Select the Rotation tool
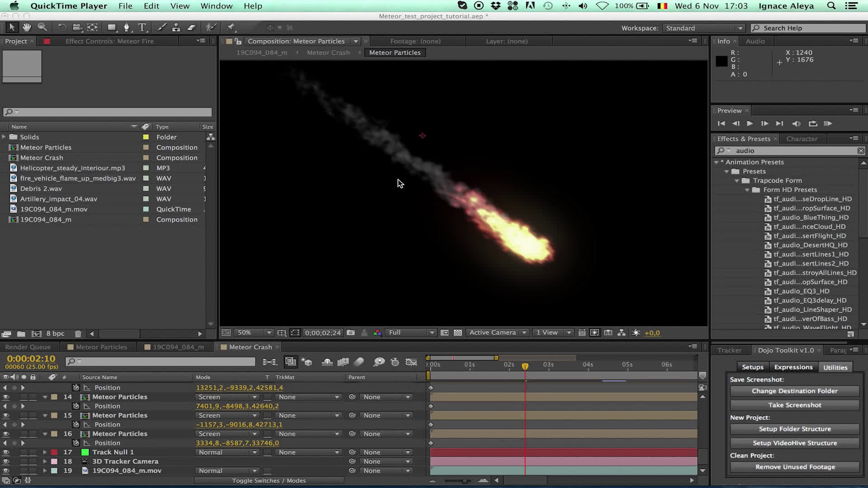Image resolution: width=868 pixels, height=488 pixels. coord(61,28)
